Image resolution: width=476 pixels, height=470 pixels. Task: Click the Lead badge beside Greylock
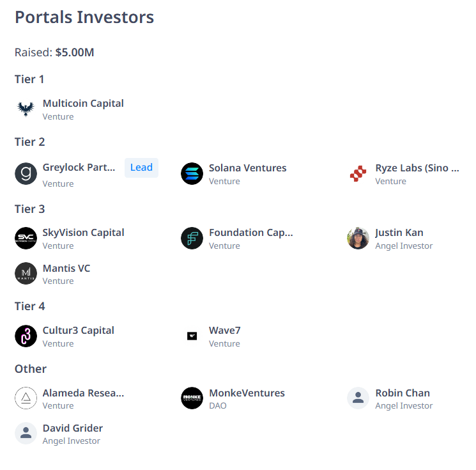[141, 168]
